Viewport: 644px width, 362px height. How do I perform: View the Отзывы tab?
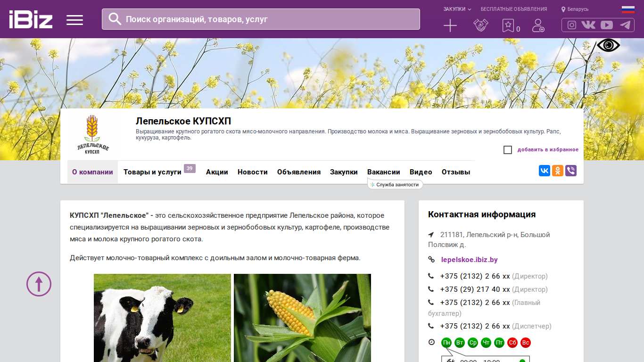pos(456,172)
